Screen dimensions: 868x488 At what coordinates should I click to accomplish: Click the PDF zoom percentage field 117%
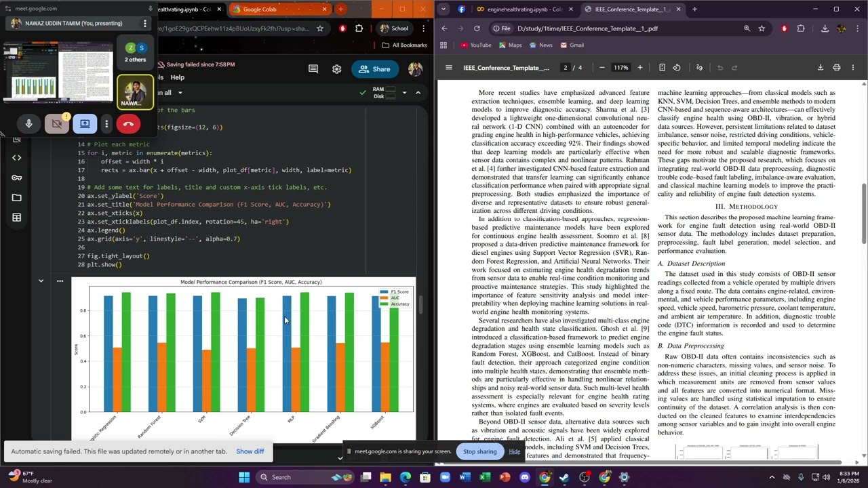620,68
